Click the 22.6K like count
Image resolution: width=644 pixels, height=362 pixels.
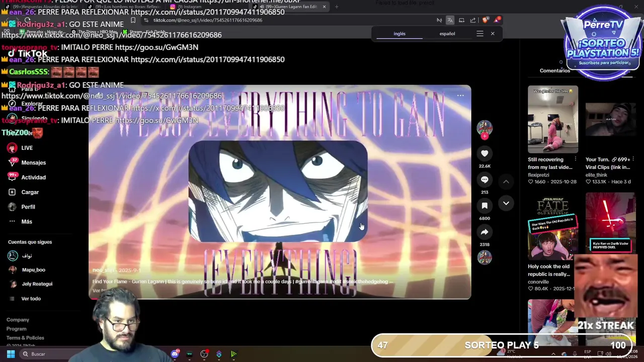(x=485, y=166)
